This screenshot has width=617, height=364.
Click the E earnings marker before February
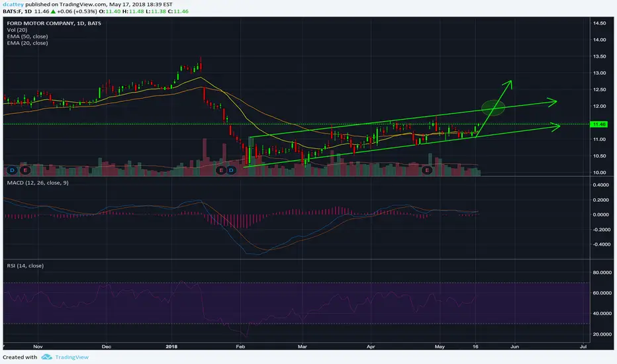[x=220, y=170]
